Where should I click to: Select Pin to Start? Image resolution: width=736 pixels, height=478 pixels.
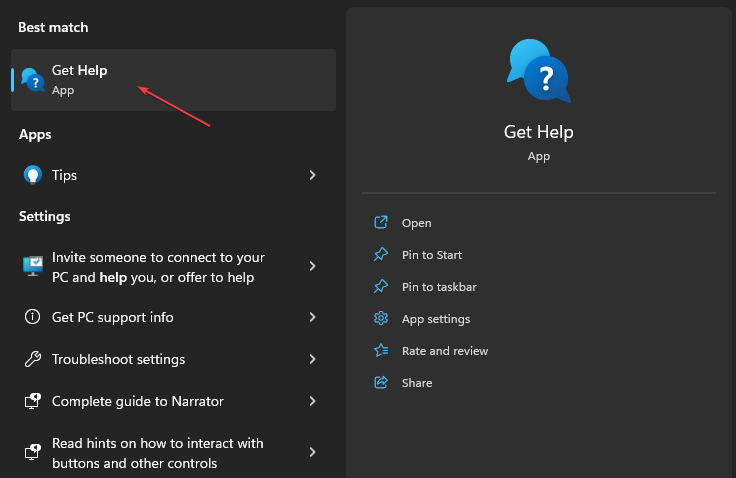[x=432, y=255]
